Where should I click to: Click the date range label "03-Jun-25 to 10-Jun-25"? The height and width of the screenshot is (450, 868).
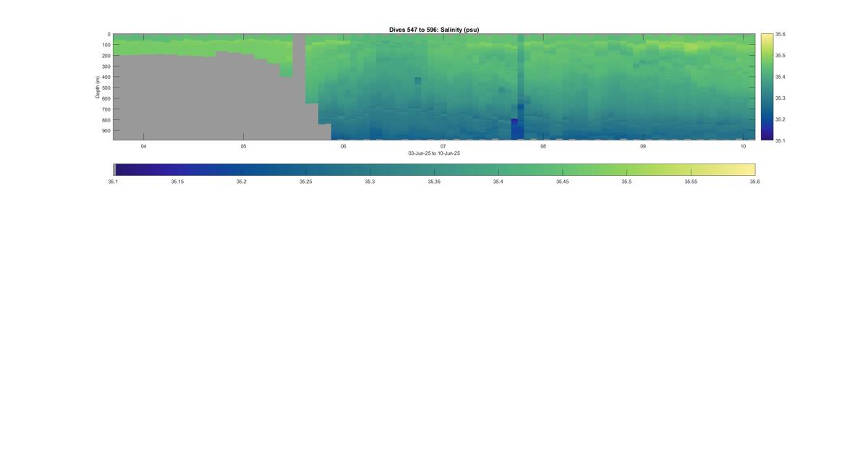click(434, 153)
